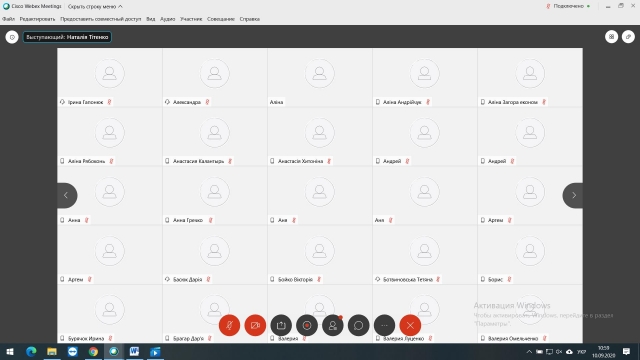
Task: Open Windows Start menu
Action: pyautogui.click(x=10, y=351)
